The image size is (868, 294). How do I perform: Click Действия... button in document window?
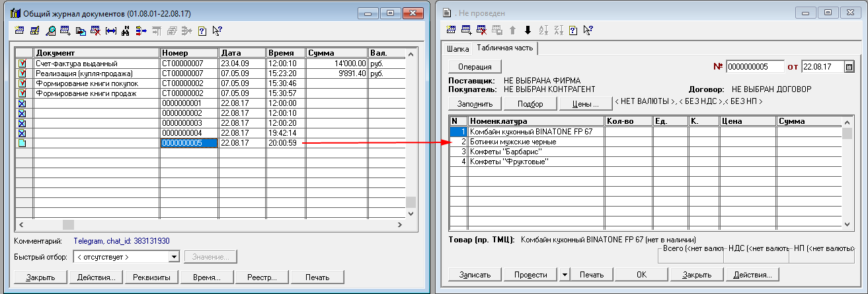click(x=752, y=274)
